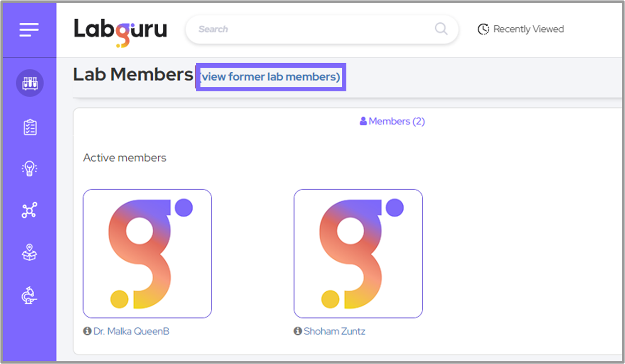Open the microscope icon in sidebar

30,296
